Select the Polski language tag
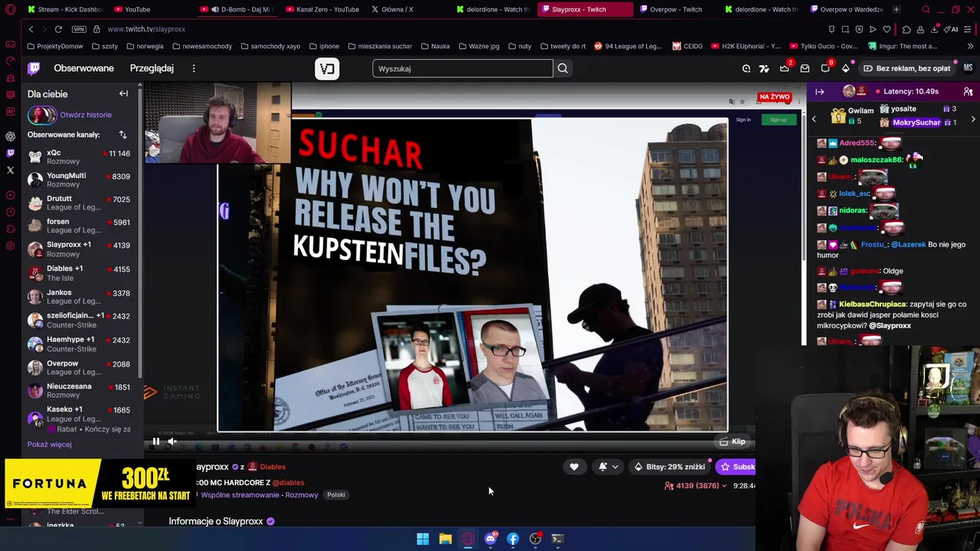 click(x=336, y=494)
